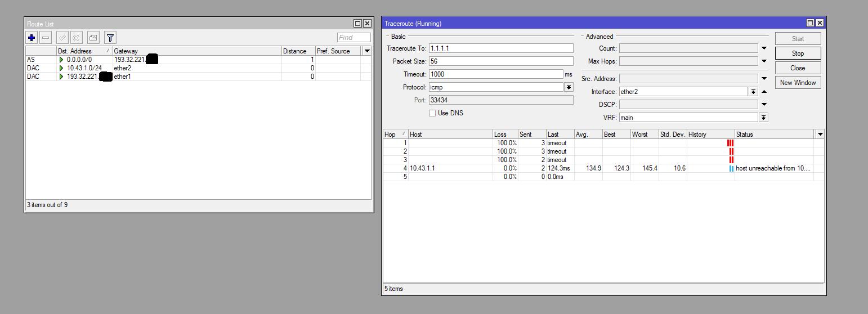Image resolution: width=868 pixels, height=314 pixels.
Task: Maximize the Traceroute window
Action: click(x=810, y=23)
